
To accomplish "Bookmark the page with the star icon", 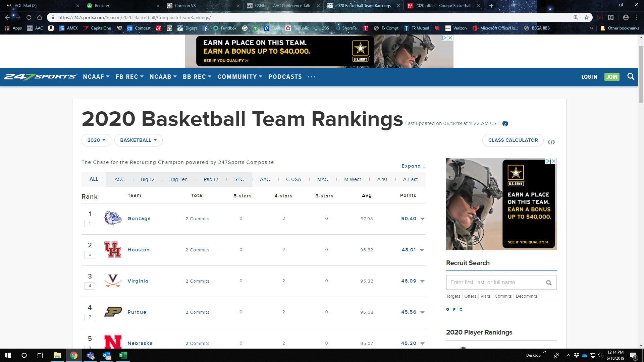I will tap(587, 17).
